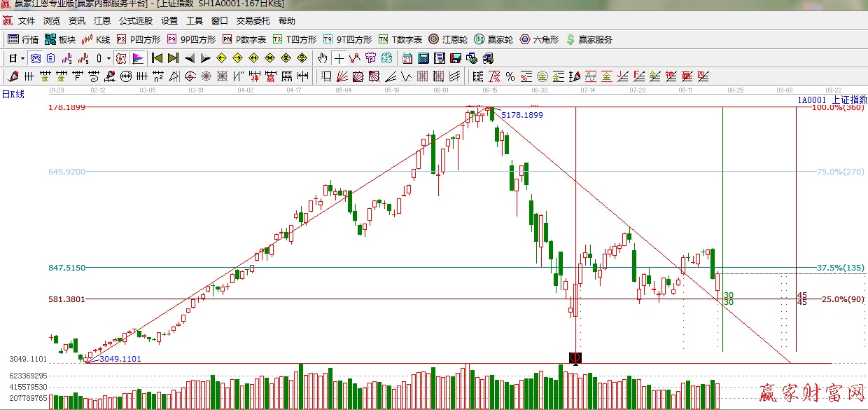Toggle the colored flag display button
Viewport: 868px width, 410px height.
coord(138,58)
